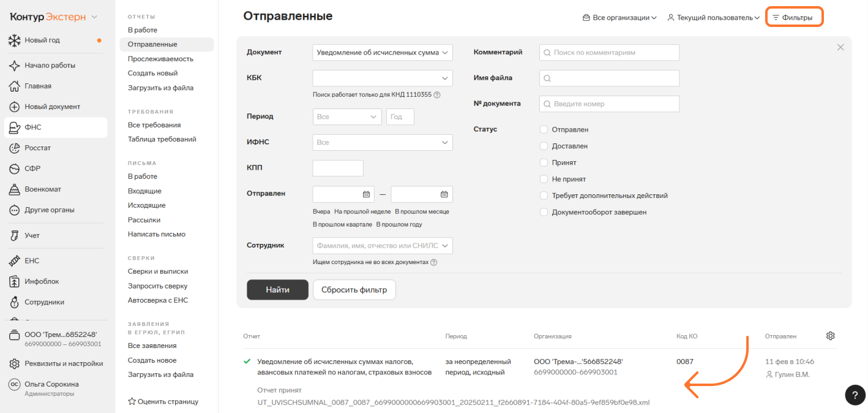Tick the Документооборот завершен checkbox

[x=544, y=213]
